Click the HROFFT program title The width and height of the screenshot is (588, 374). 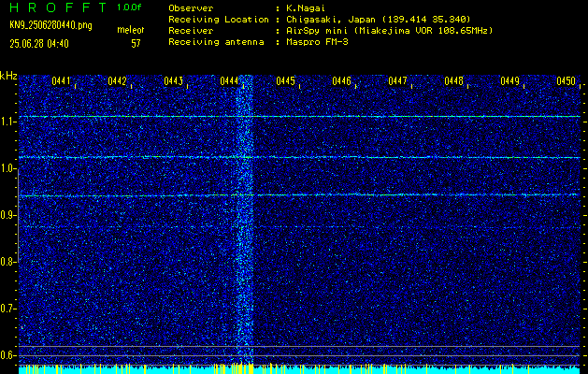(58, 7)
